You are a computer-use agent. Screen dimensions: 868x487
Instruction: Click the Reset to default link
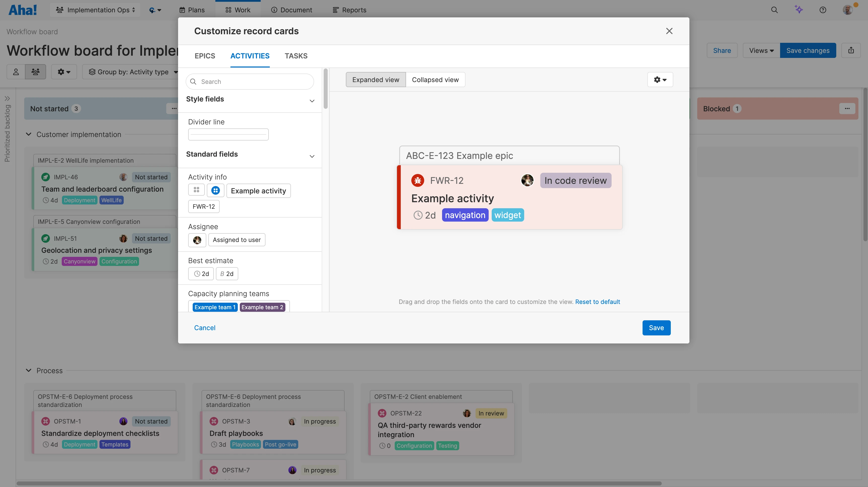(x=597, y=302)
